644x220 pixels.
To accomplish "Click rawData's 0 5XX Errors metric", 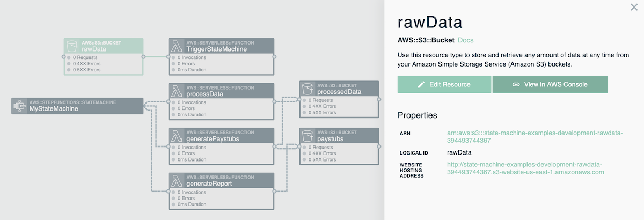I will coord(86,69).
